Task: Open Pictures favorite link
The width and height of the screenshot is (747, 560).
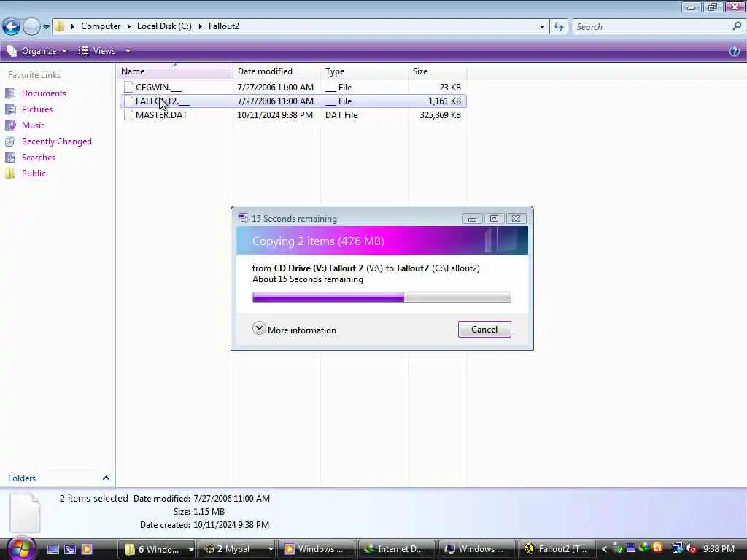Action: 37,109
